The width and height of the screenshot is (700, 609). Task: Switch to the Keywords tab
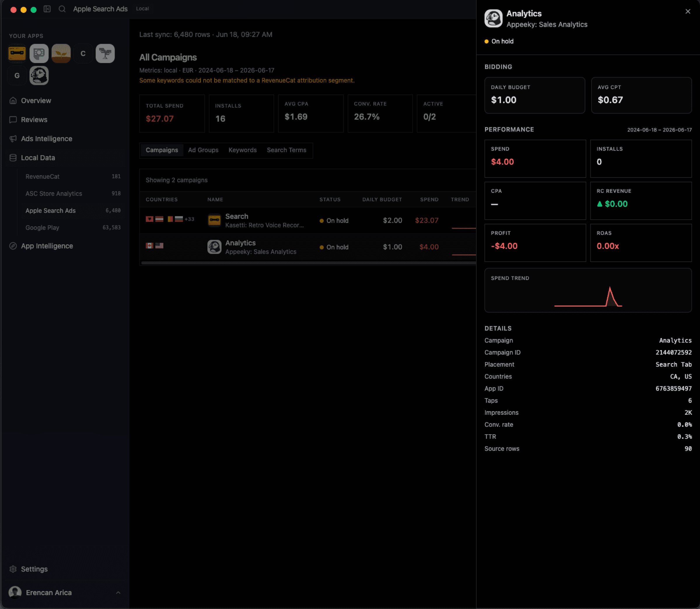point(243,150)
